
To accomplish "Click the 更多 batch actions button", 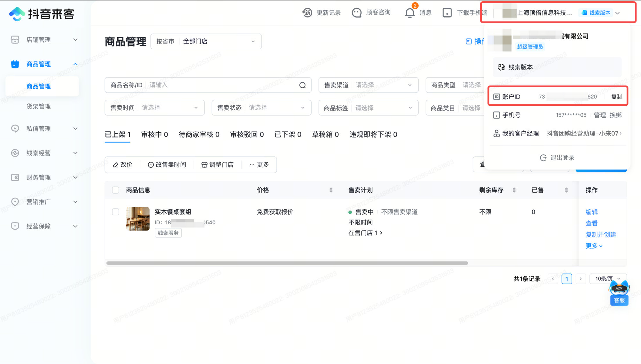I will (x=259, y=165).
